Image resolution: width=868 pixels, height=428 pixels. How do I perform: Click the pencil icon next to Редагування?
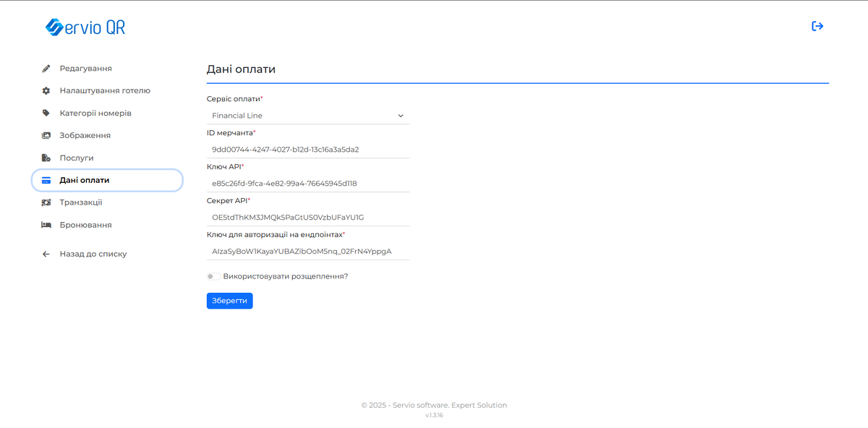[46, 68]
